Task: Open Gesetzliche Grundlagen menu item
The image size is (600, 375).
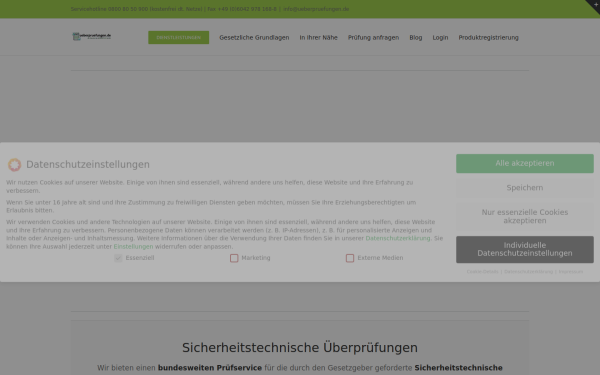Action: [254, 38]
